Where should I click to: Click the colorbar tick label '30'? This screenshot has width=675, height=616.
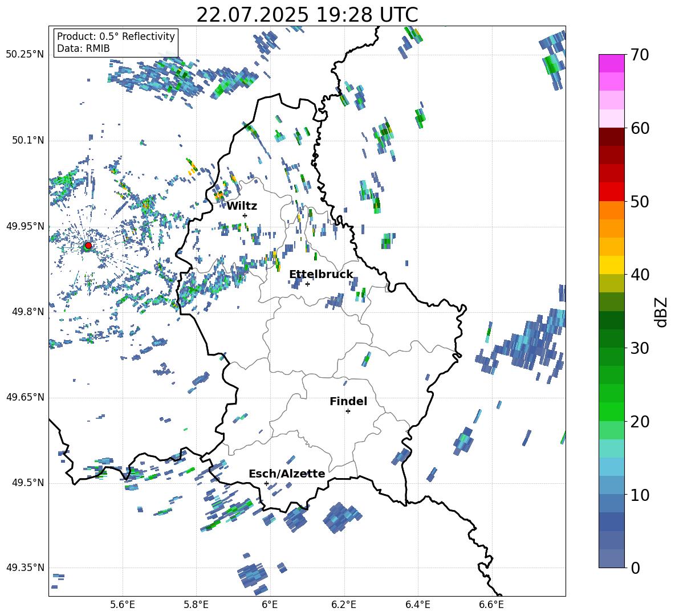pos(640,348)
